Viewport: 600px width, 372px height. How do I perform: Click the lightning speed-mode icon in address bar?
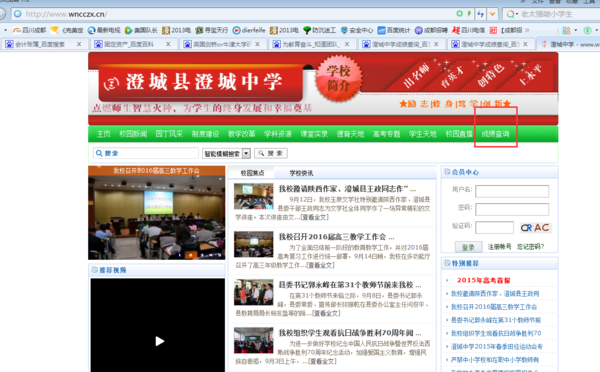pos(469,14)
